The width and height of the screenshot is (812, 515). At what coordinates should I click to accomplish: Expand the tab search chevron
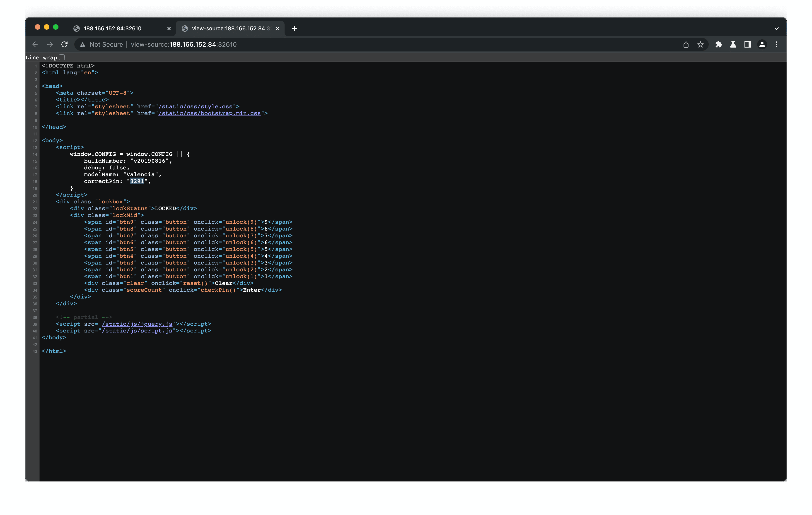coord(777,29)
